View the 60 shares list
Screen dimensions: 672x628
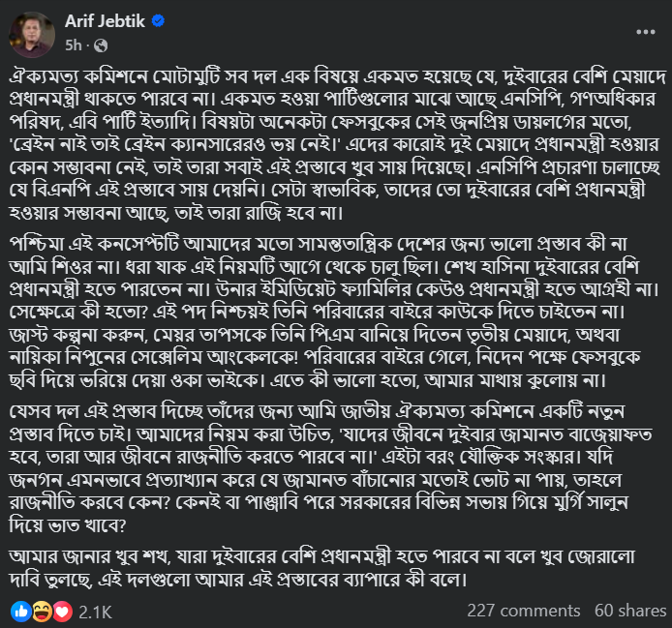click(x=630, y=611)
